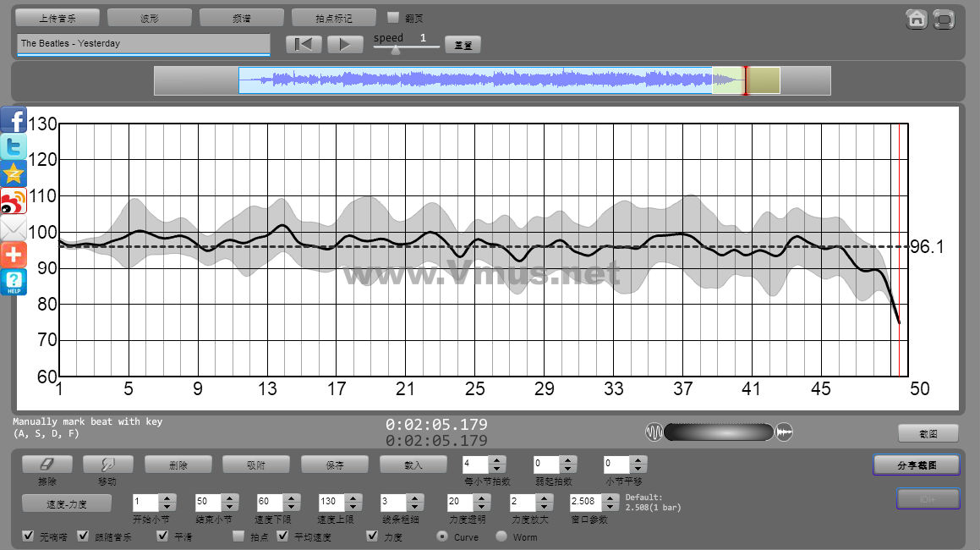The height and width of the screenshot is (550, 980).
Task: Click the speed slider handle
Action: click(x=394, y=49)
